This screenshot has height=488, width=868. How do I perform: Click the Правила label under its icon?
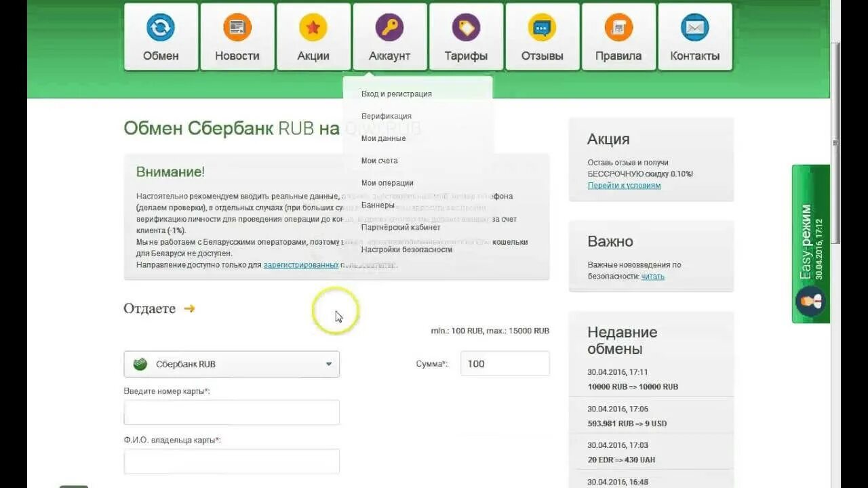click(618, 56)
